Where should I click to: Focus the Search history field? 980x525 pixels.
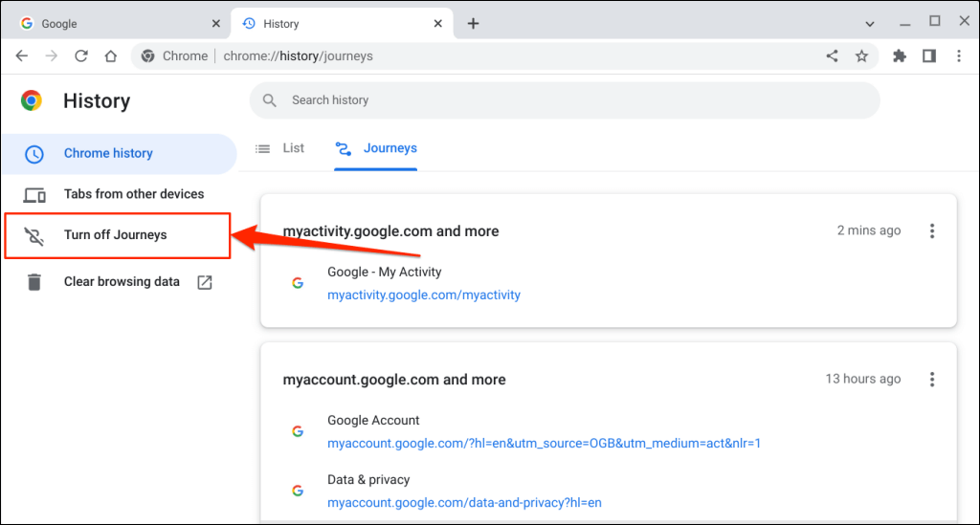565,100
